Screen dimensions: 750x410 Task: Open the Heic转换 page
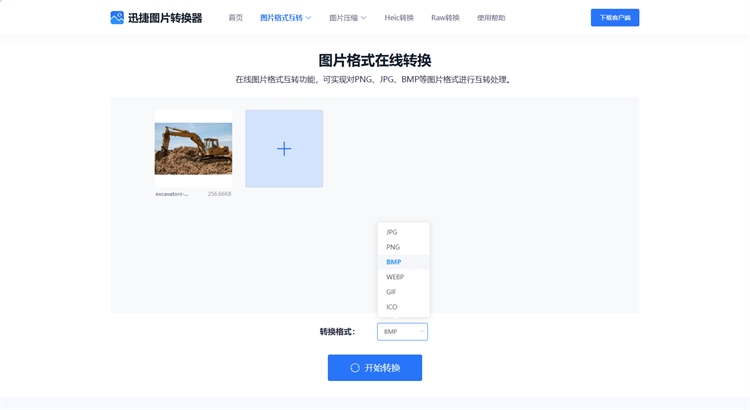[x=399, y=18]
